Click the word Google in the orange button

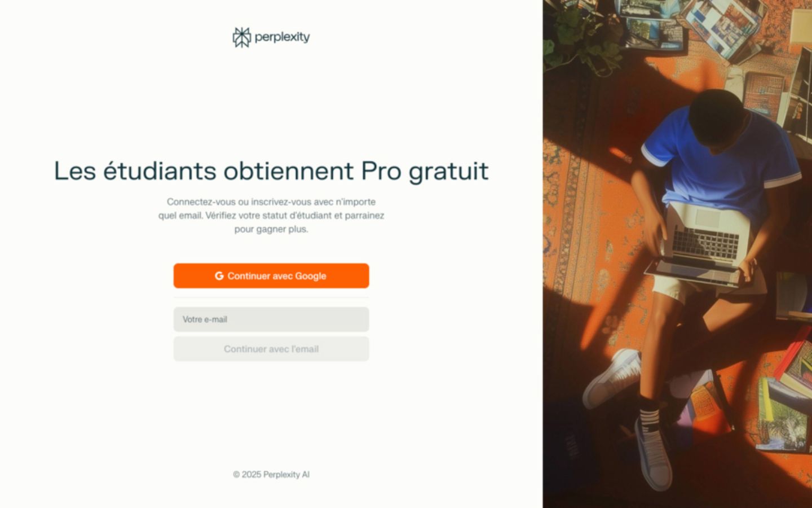point(311,276)
